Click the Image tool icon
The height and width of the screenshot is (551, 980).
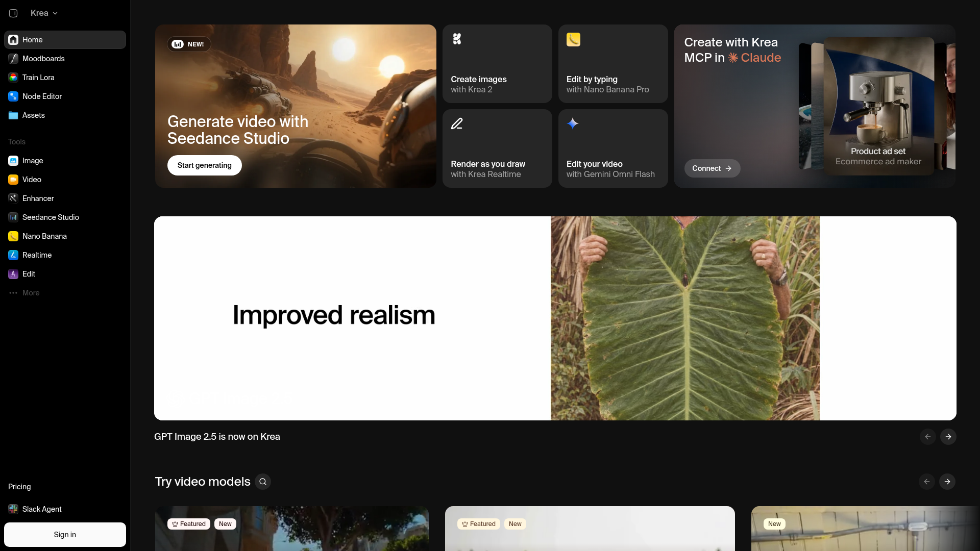coord(13,161)
